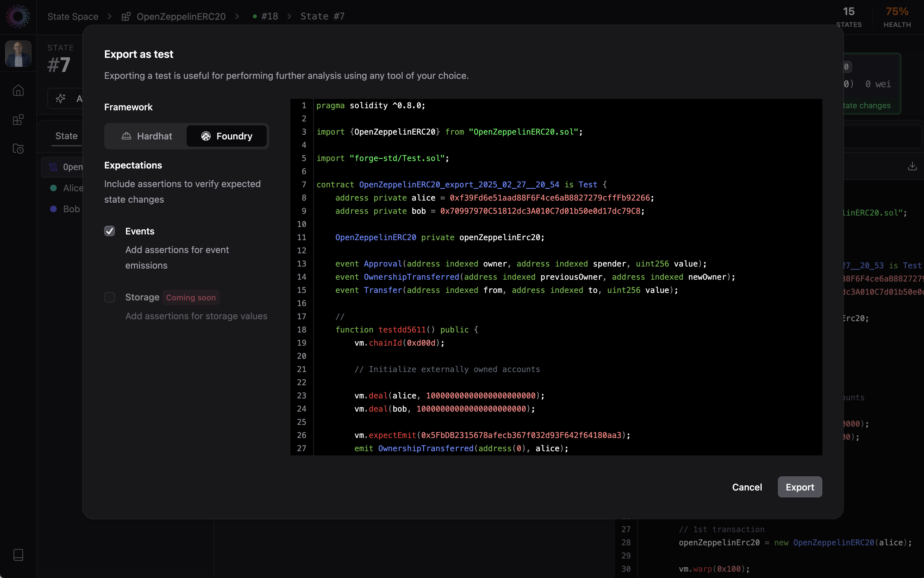Click line 18 in the code preview

point(406,329)
